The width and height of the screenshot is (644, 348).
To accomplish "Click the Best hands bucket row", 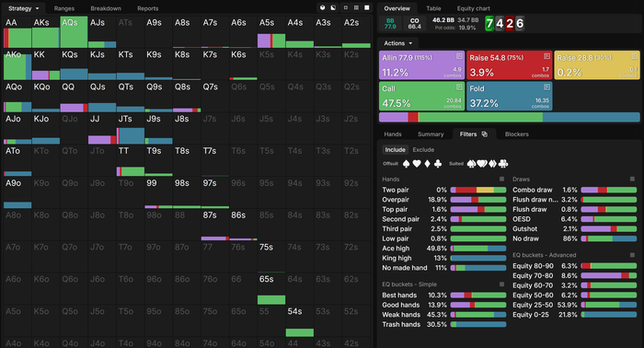I will [x=444, y=296].
